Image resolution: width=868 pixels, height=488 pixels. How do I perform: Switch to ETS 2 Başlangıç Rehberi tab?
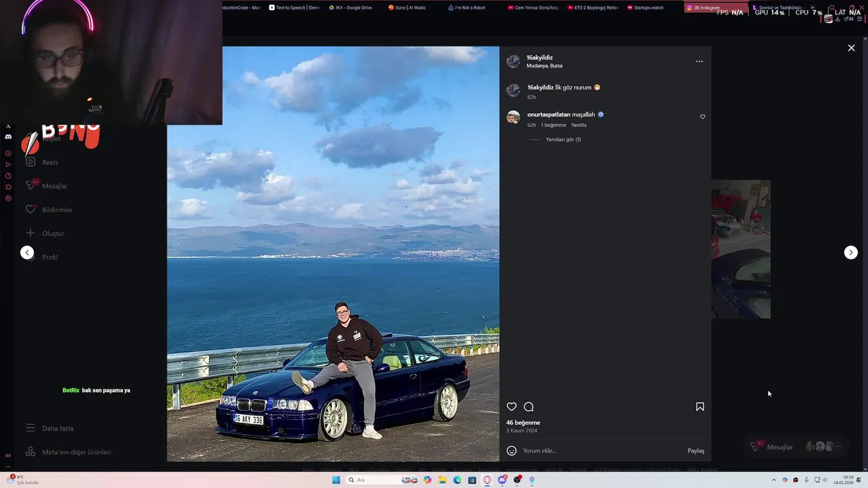pos(593,7)
